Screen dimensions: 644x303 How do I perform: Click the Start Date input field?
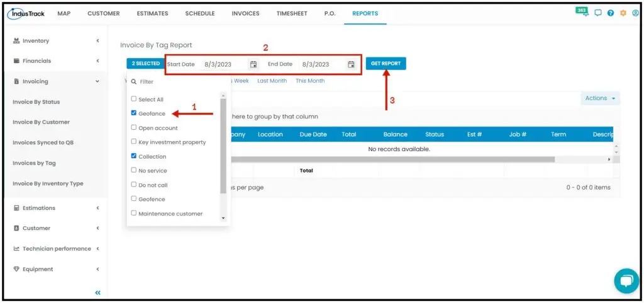coord(225,64)
